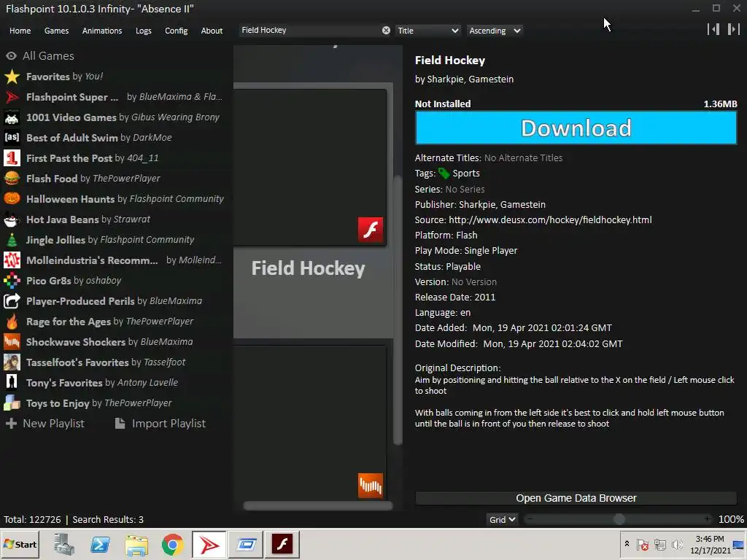Click the Tasselfoot's Favorites avatar icon

coord(12,362)
